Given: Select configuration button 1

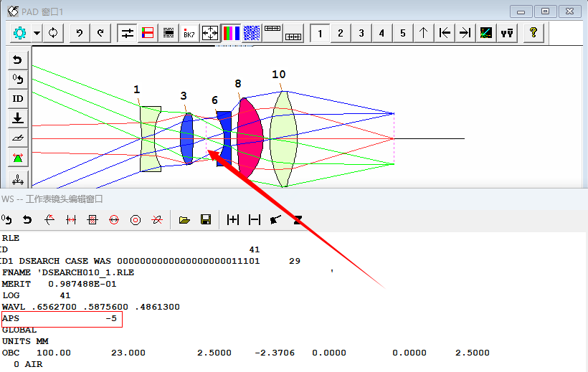Looking at the screenshot, I should coord(320,33).
